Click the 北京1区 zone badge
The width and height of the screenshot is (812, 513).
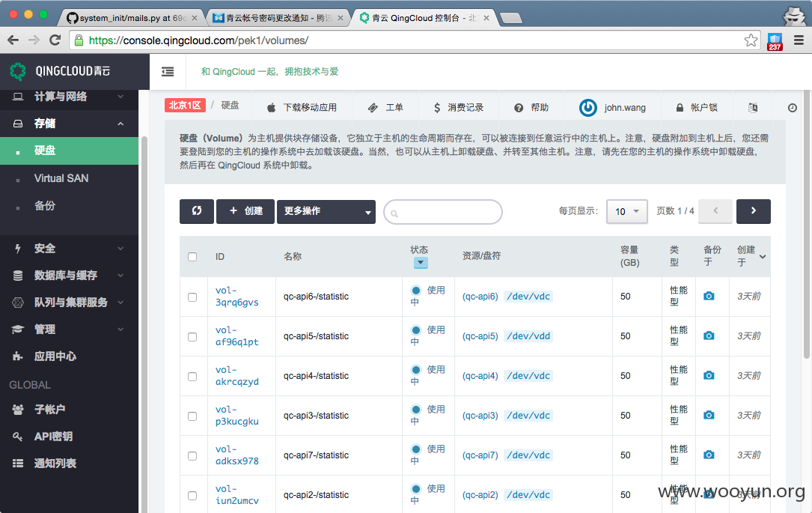(x=185, y=105)
